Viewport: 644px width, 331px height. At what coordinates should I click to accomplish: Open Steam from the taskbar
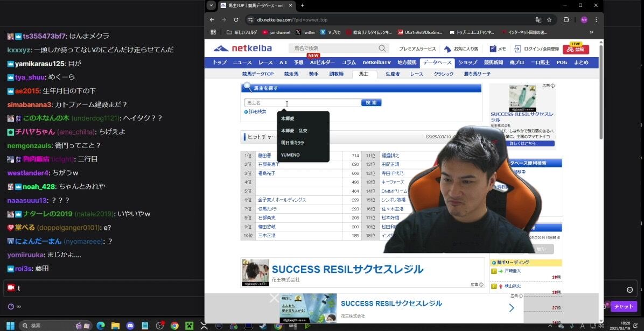(x=263, y=326)
